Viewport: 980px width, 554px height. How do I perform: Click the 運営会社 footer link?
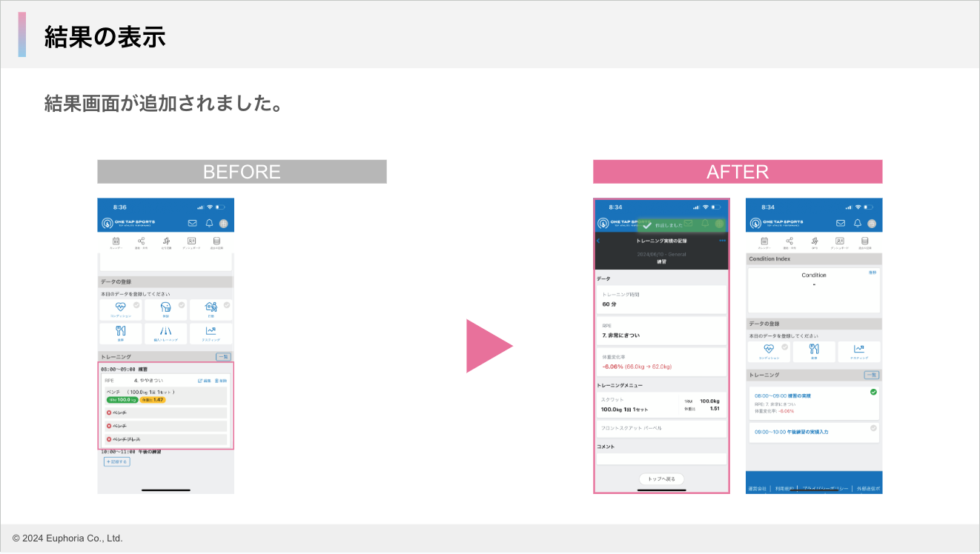758,489
